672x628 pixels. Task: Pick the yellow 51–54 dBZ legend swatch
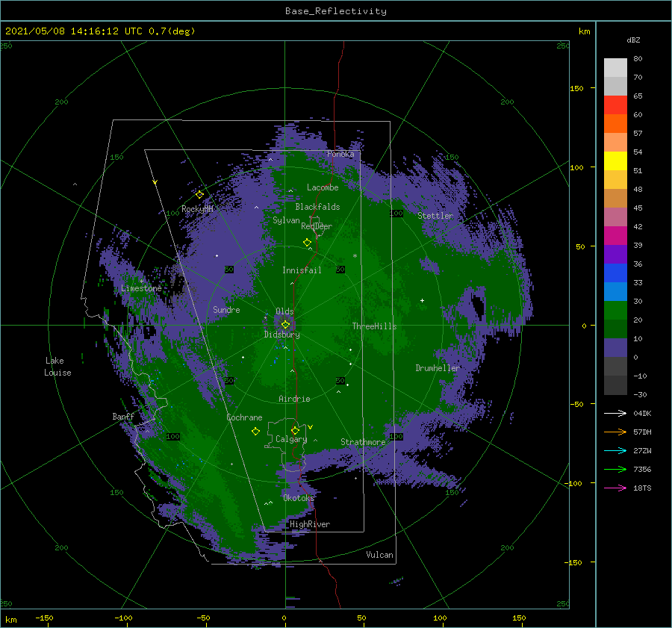[615, 161]
